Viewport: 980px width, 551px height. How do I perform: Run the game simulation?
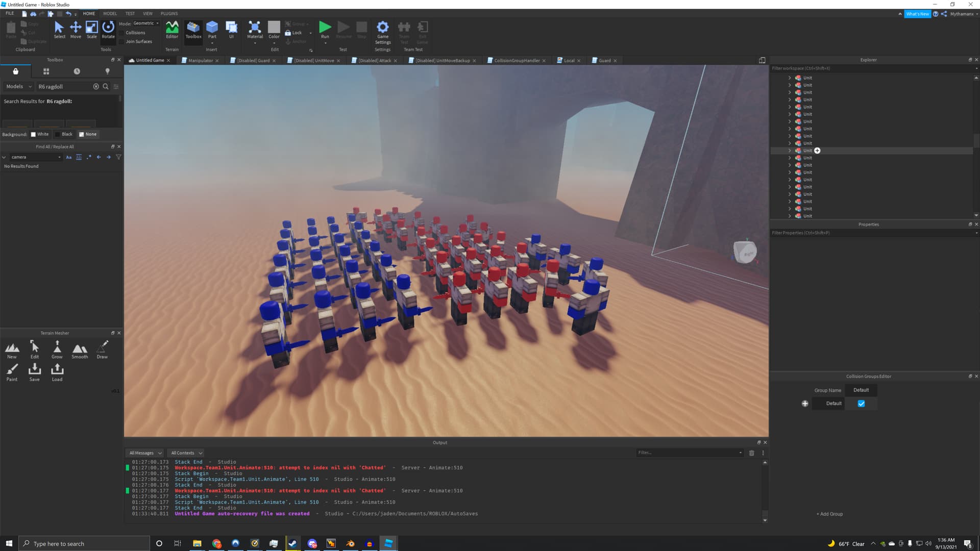click(325, 31)
